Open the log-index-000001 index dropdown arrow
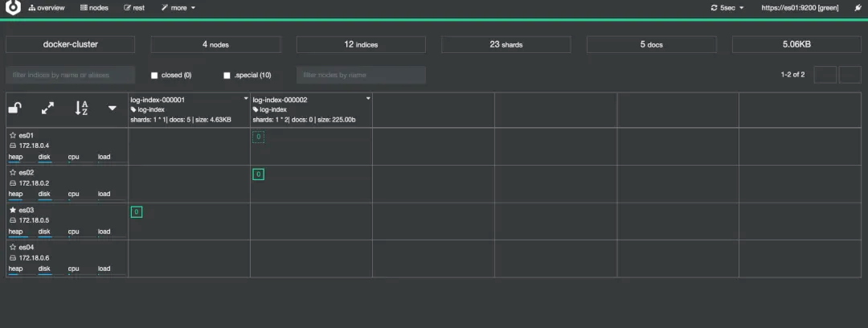The width and height of the screenshot is (868, 328). pyautogui.click(x=246, y=98)
